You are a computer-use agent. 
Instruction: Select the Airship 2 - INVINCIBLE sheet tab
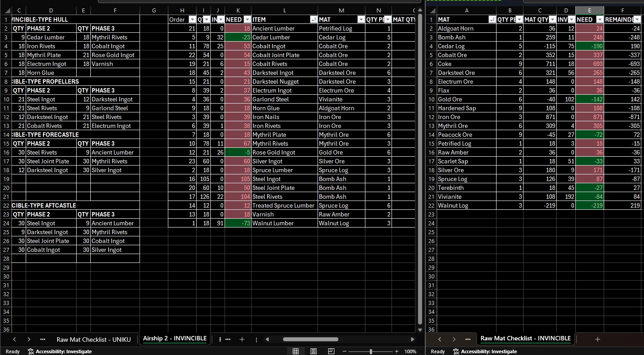[175, 339]
